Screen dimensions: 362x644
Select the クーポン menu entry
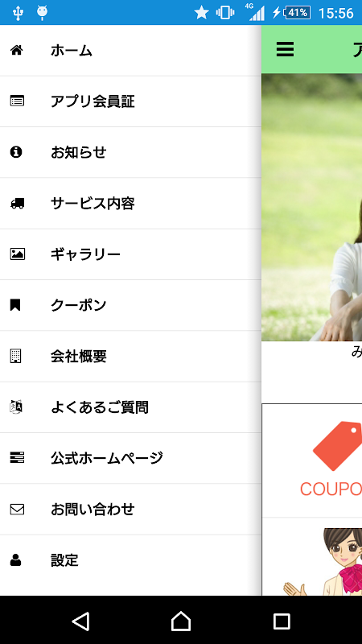coord(130,305)
